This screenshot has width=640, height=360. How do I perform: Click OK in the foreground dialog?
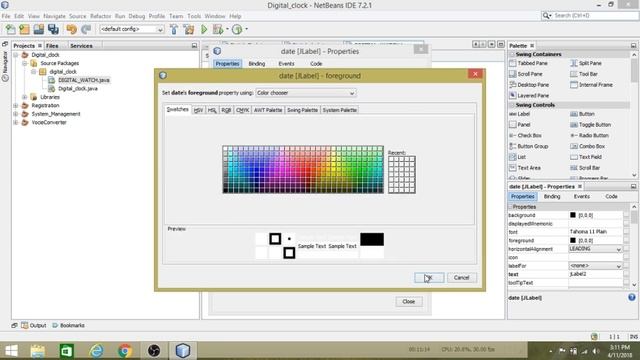(429, 278)
